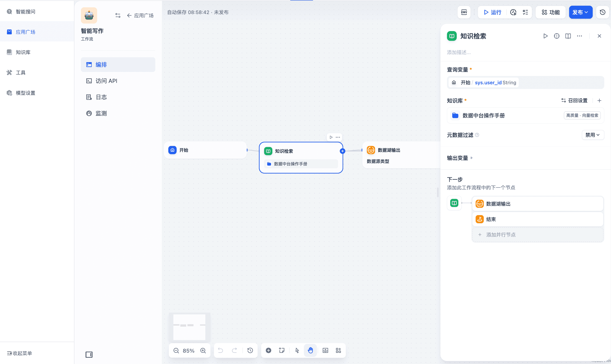Click the add note icon in the bottom toolbar
Screen dimensions: 611x364
coord(282,351)
